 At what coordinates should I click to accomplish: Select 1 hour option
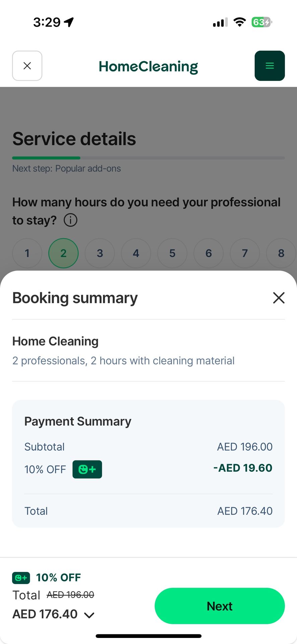(x=27, y=253)
